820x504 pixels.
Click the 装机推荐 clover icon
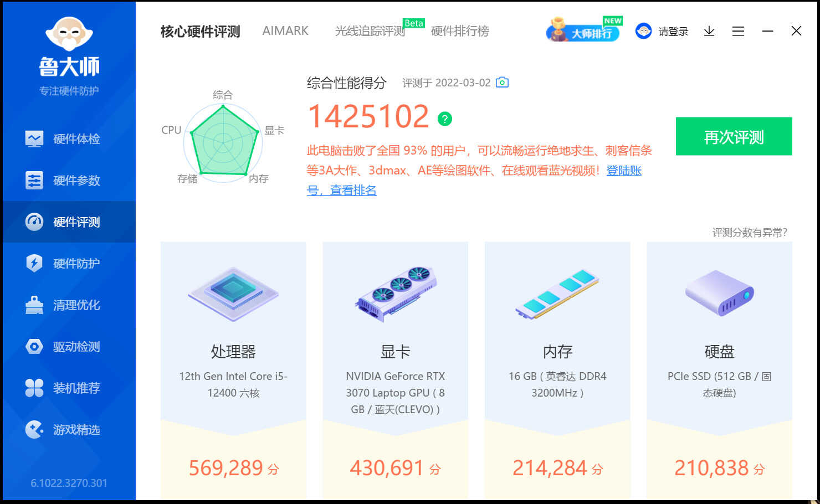[34, 388]
